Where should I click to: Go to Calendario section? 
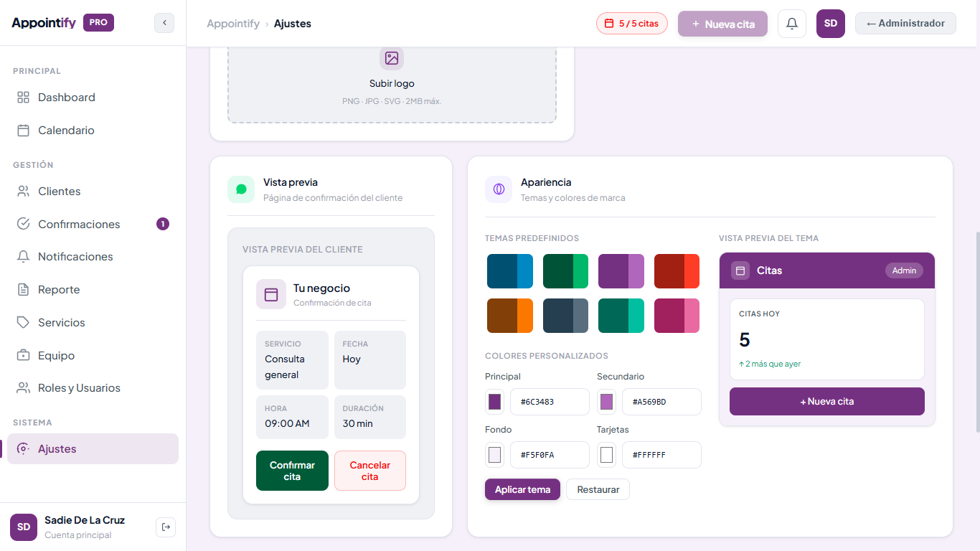pos(93,131)
